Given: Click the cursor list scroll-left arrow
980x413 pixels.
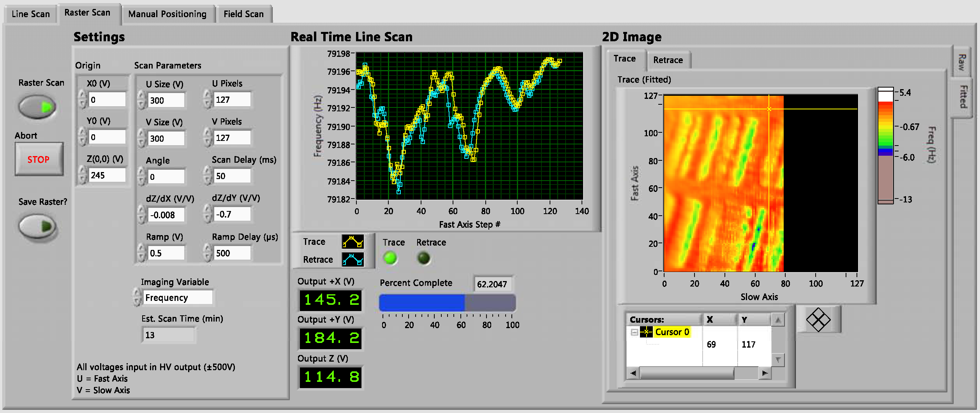Looking at the screenshot, I should coord(633,373).
